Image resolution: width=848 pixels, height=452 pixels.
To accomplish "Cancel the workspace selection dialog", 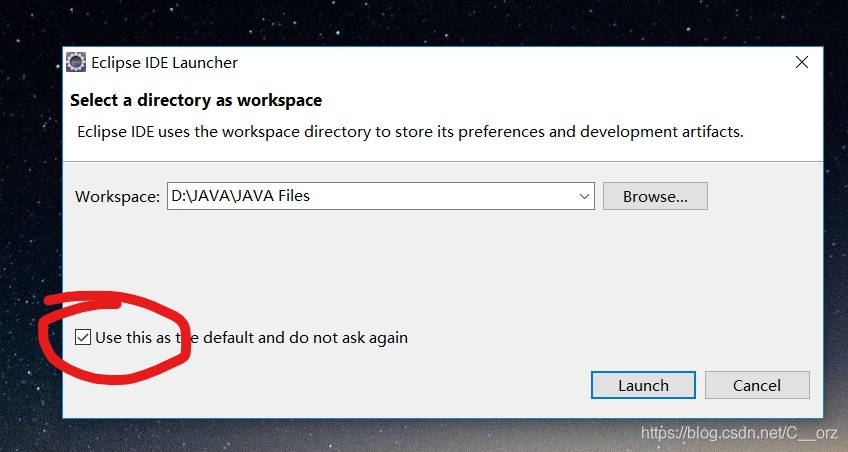I will tap(757, 385).
